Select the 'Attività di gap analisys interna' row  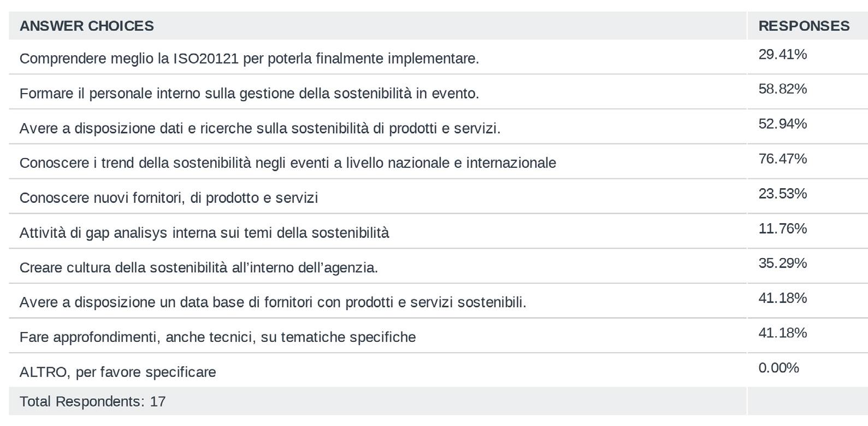tap(204, 233)
